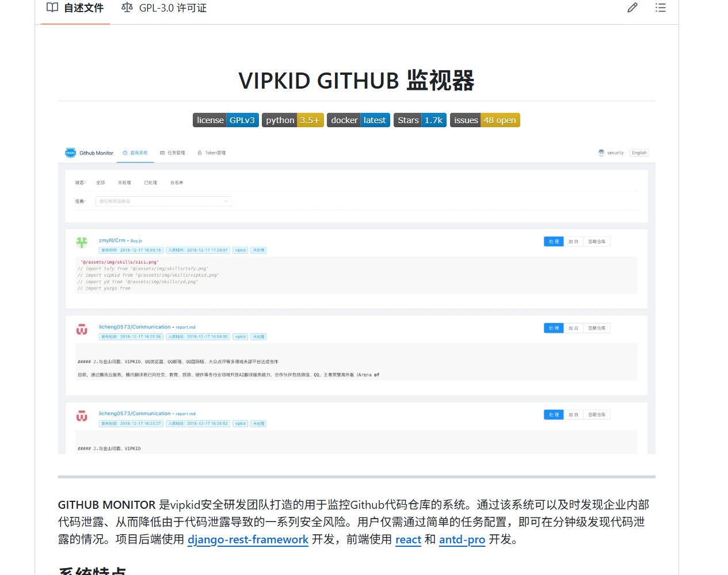Screen dimensions: 728x575
Task: Click the English language button
Action: coord(639,153)
